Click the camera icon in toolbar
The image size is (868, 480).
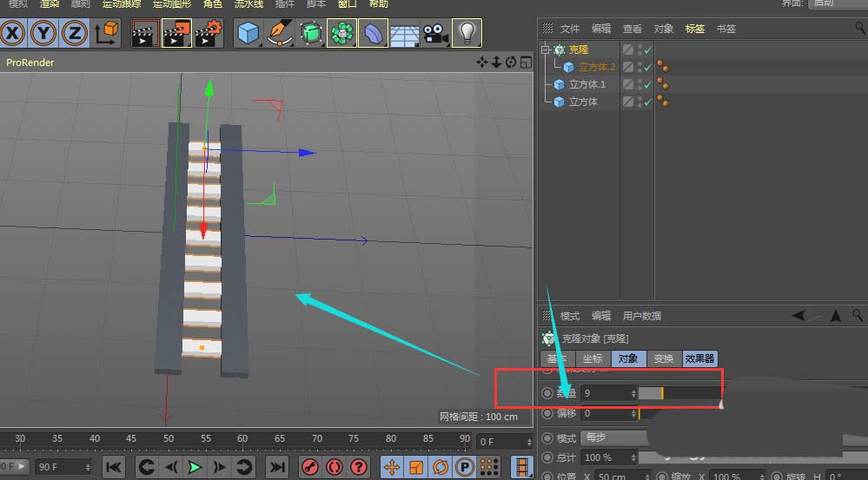435,34
